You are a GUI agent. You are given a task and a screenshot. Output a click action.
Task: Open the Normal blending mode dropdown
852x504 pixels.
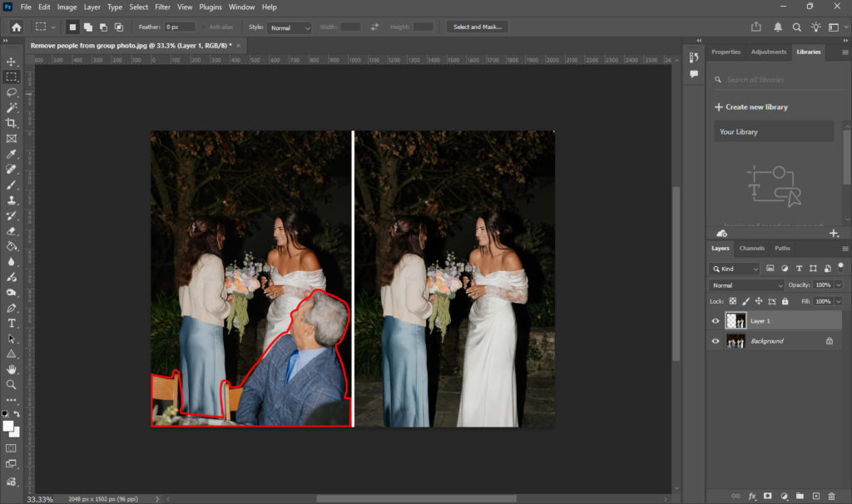click(x=746, y=284)
